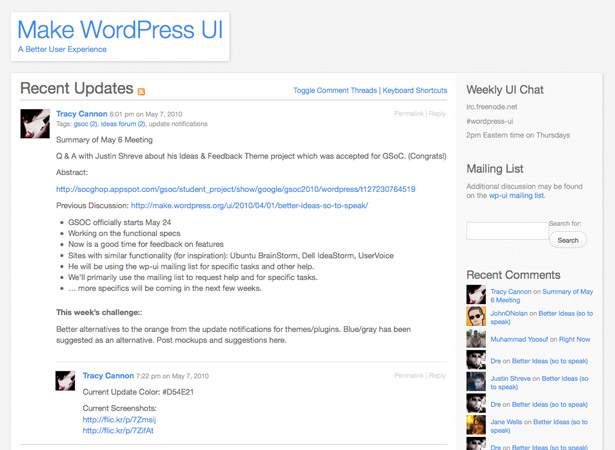Viewport: 615px width, 450px height.
Task: Open the ideas forum (2) tag
Action: [123, 124]
